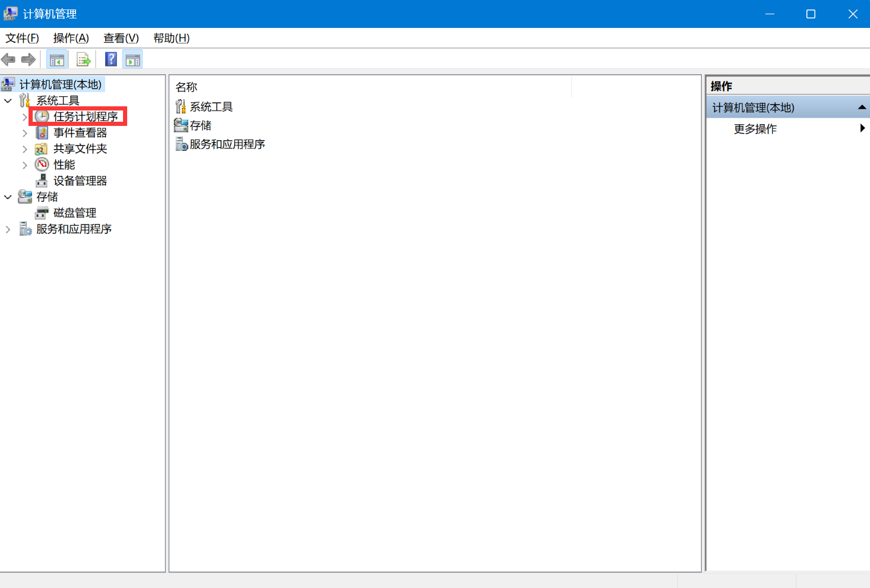
Task: Select 设备管理器 in the tree
Action: click(80, 181)
